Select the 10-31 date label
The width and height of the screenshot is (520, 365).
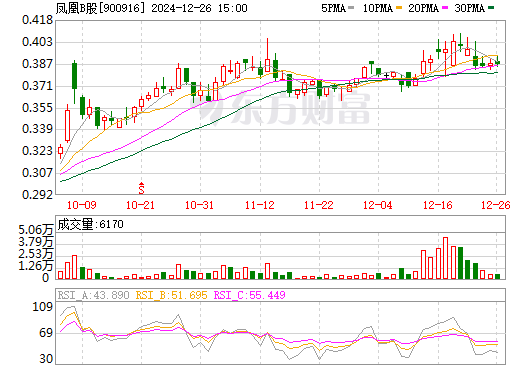click(199, 205)
